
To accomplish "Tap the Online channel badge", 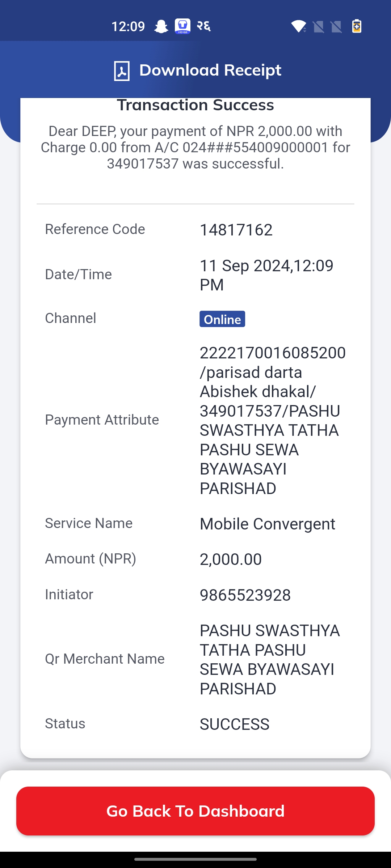I will [222, 319].
